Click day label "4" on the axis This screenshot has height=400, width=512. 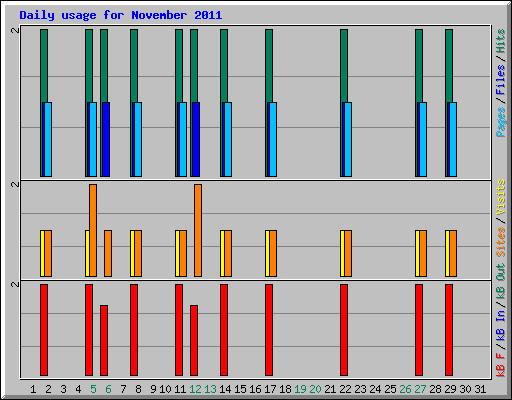(78, 389)
